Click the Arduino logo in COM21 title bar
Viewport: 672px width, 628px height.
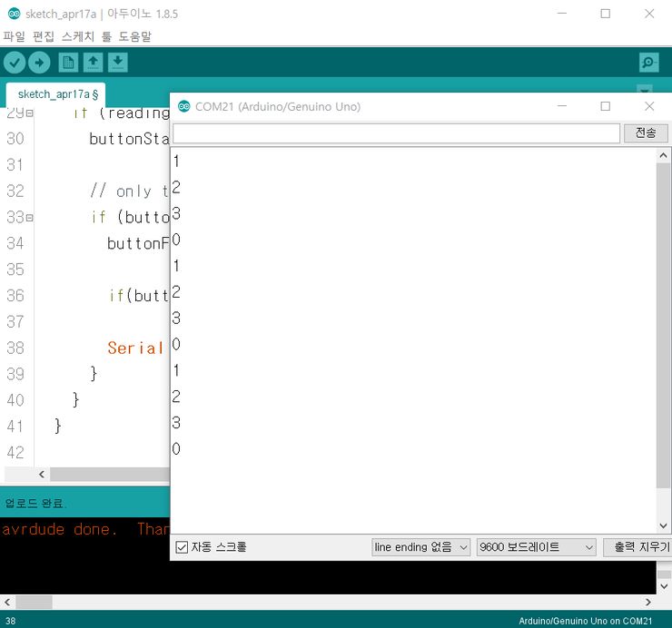pos(183,106)
